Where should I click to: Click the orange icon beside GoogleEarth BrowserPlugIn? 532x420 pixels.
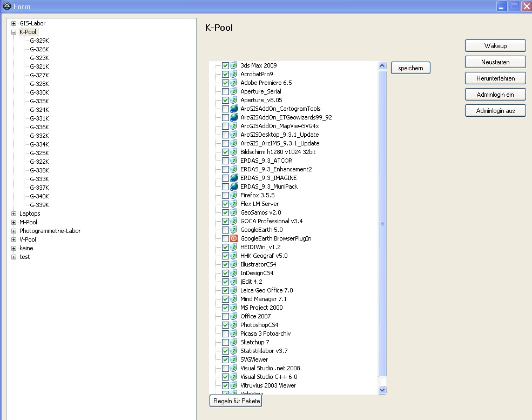pyautogui.click(x=234, y=238)
